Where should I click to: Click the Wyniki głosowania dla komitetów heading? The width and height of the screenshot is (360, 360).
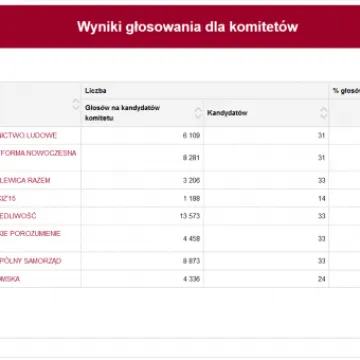click(x=187, y=27)
